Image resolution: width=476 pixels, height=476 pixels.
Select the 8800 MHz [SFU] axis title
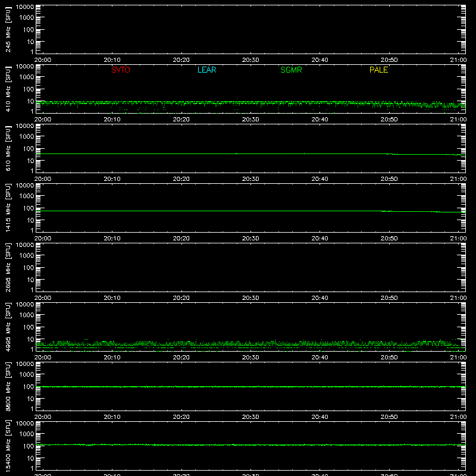tap(8, 386)
